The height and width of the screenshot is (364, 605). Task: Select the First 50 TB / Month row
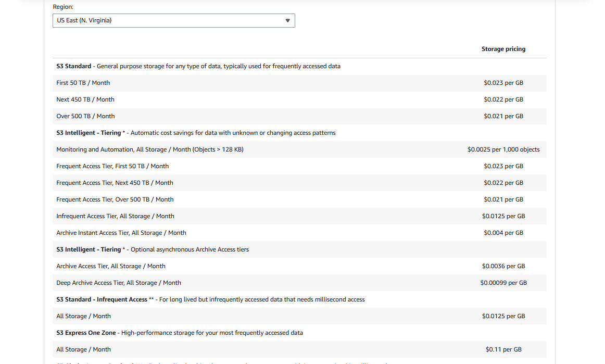299,83
